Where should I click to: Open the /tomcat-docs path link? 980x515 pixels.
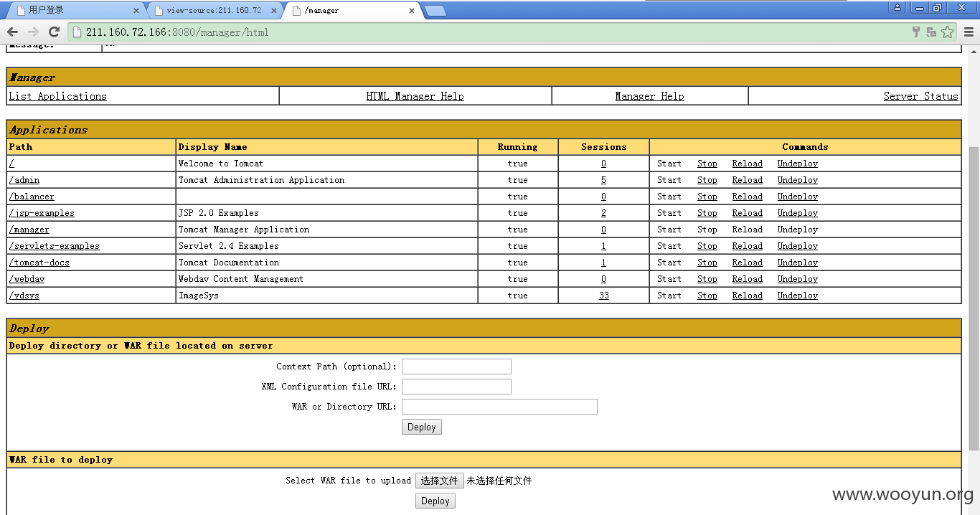[39, 263]
